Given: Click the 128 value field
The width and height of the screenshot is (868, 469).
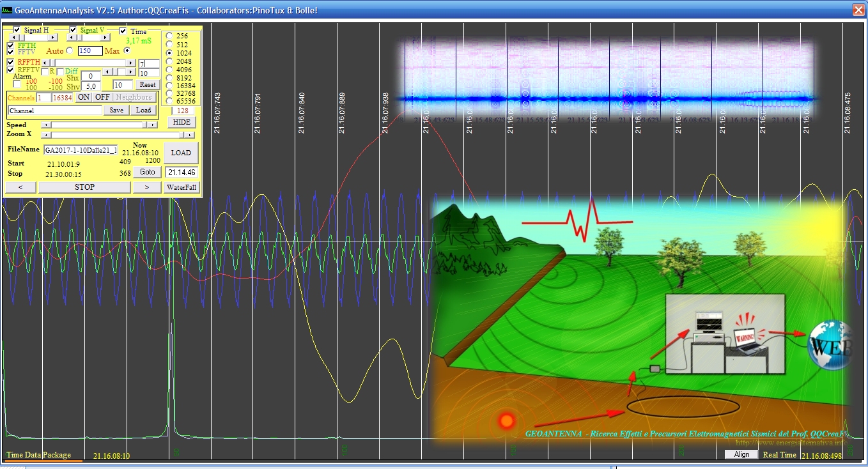Looking at the screenshot, I should pyautogui.click(x=183, y=111).
